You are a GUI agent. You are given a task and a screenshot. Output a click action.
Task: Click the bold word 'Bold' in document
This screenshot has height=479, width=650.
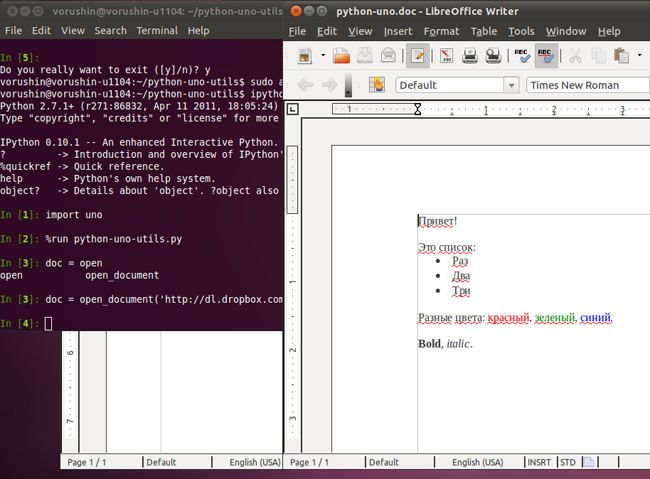click(429, 344)
